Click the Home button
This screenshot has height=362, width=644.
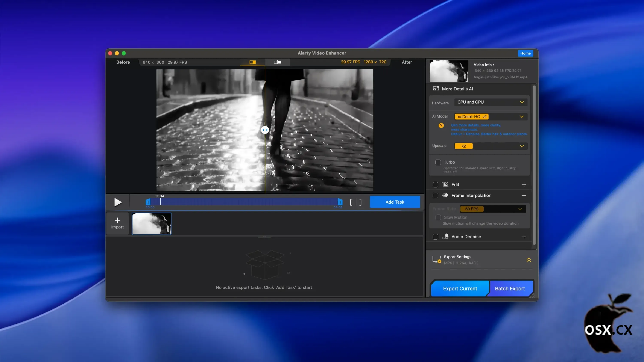point(525,53)
